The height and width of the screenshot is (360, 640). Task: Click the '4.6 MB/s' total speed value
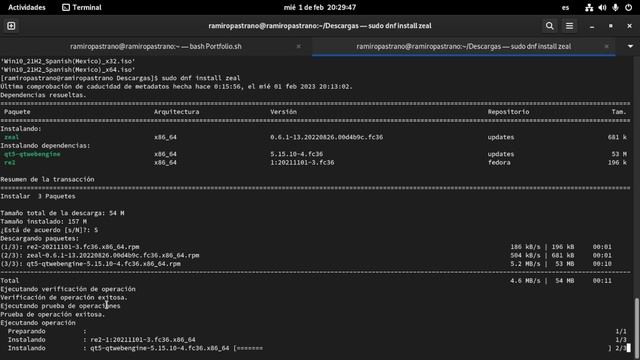pyautogui.click(x=525, y=281)
